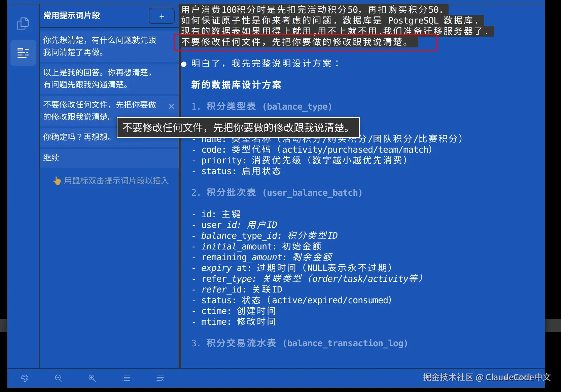Delete the '不要修改任何文件' snippet via its ×
Screen dimensions: 561x392
coord(171,106)
